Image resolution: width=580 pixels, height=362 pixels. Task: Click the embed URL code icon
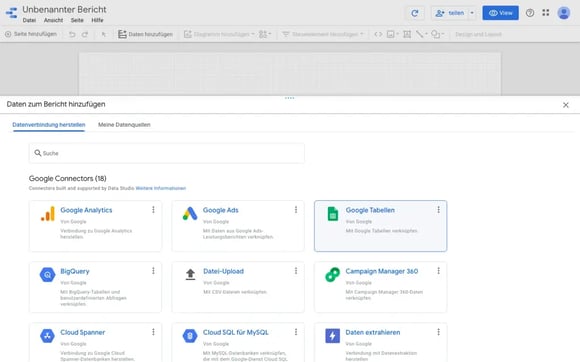378,34
